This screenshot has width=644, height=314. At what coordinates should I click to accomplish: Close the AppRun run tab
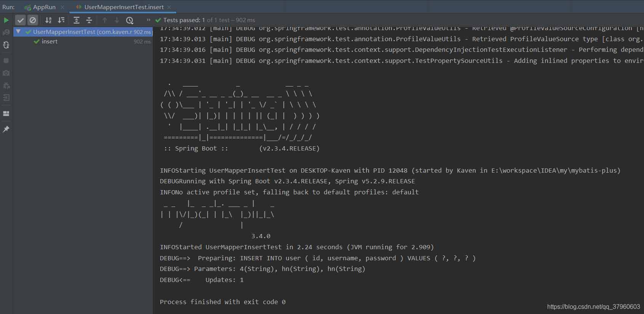click(x=62, y=7)
